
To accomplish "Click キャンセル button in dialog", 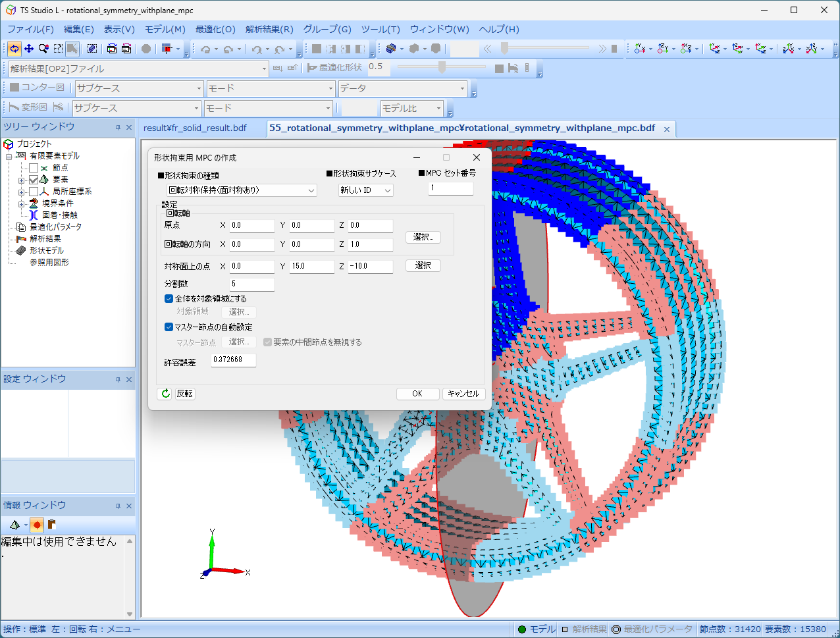I will click(x=463, y=394).
